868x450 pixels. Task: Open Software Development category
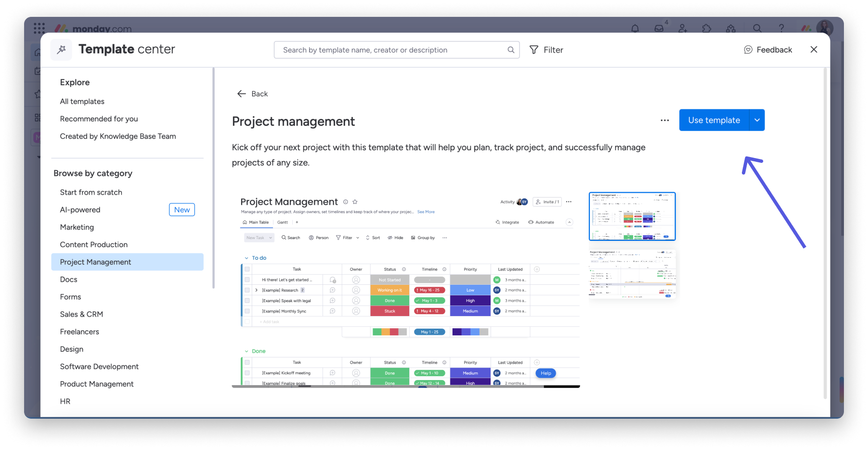click(99, 367)
